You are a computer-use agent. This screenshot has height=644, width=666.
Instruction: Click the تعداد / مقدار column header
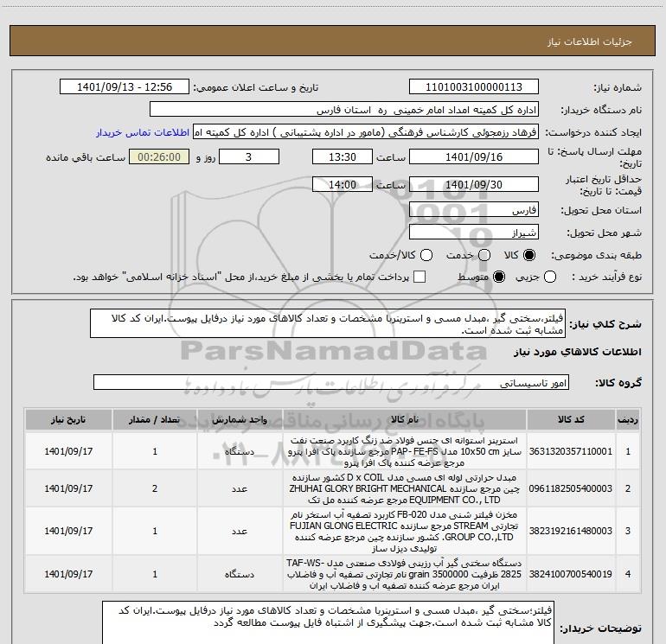[x=155, y=420]
